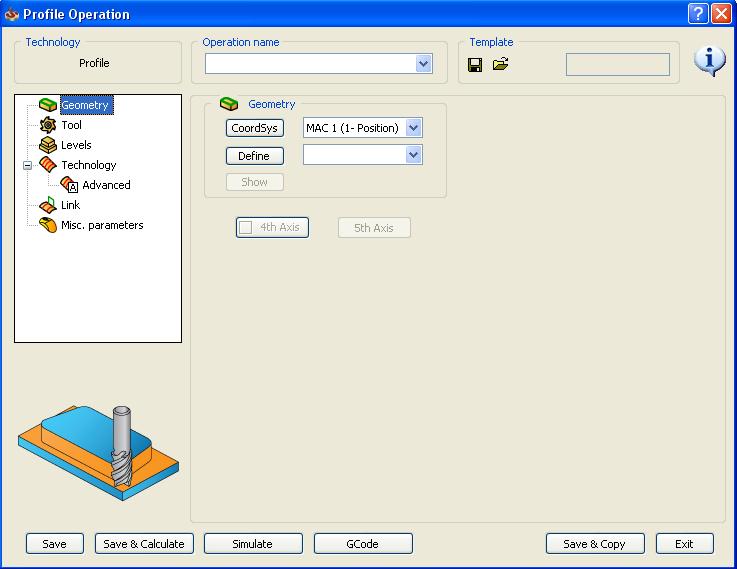Select Misc. parameters page in tree
The image size is (737, 569).
tap(102, 225)
